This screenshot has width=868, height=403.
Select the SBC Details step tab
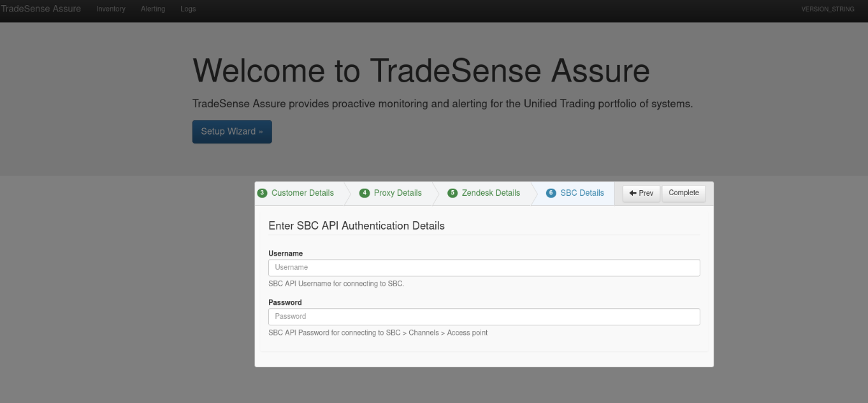pyautogui.click(x=582, y=193)
